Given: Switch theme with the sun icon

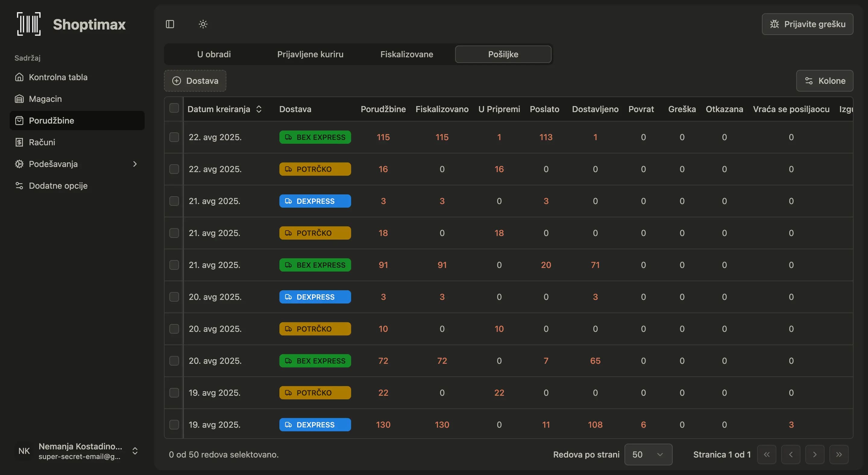Looking at the screenshot, I should tap(203, 24).
